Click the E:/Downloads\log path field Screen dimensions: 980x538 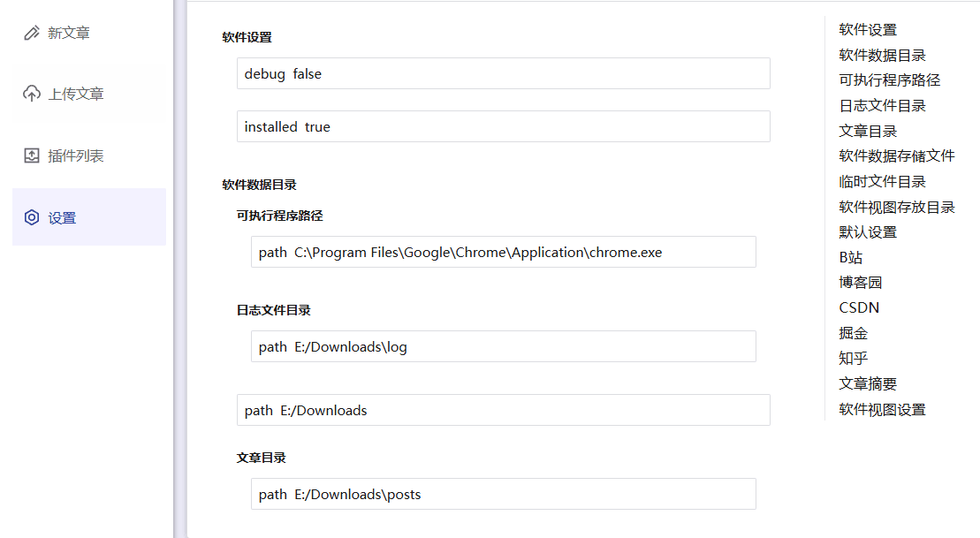click(503, 346)
